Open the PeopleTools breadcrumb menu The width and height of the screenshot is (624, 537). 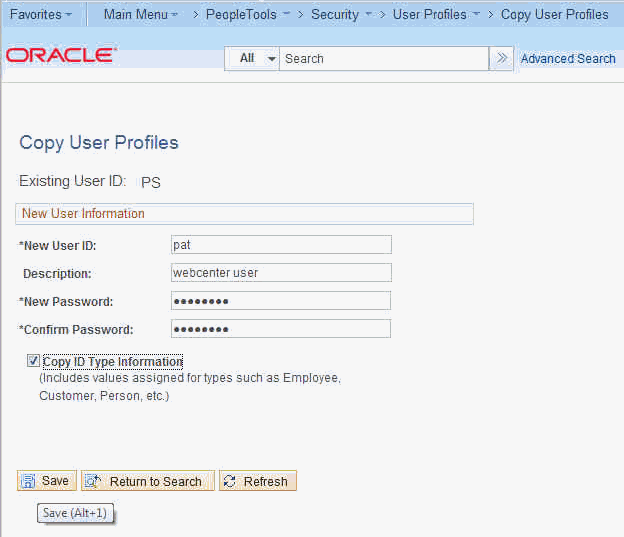(x=248, y=15)
